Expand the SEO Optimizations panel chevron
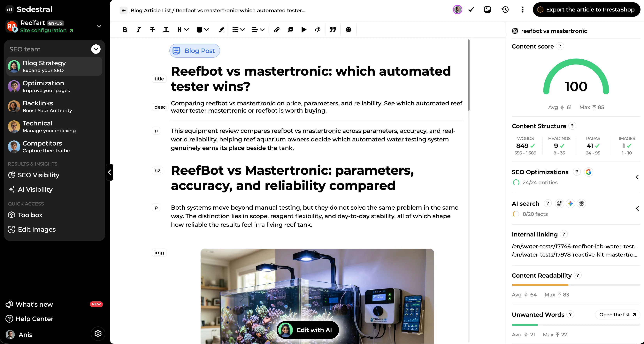The height and width of the screenshot is (344, 644). tap(637, 177)
